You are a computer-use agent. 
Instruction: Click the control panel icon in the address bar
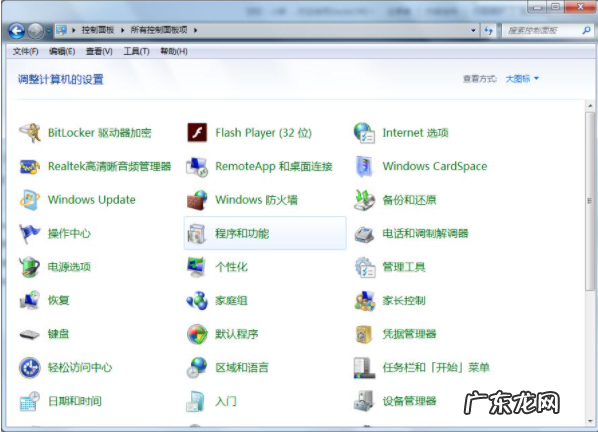[x=61, y=30]
